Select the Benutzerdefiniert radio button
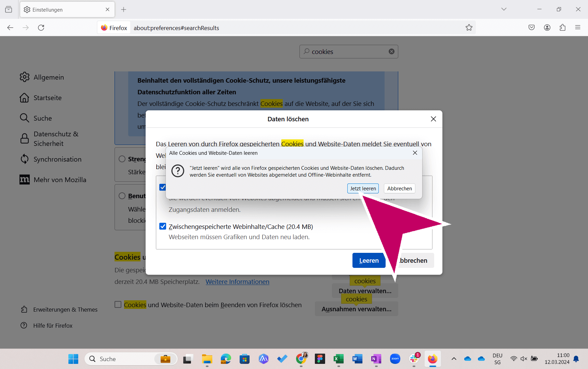The height and width of the screenshot is (369, 588). pos(122,196)
